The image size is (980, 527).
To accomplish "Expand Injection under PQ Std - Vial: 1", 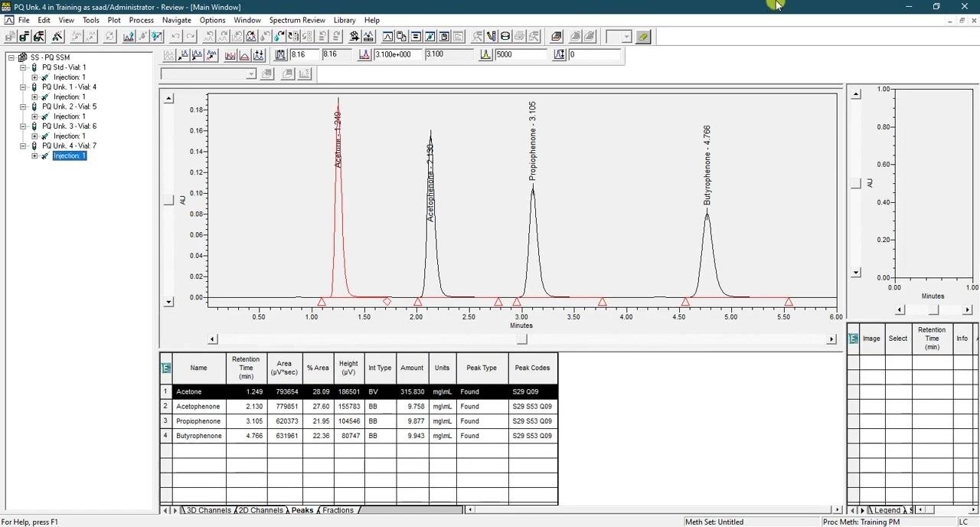I will [x=34, y=77].
